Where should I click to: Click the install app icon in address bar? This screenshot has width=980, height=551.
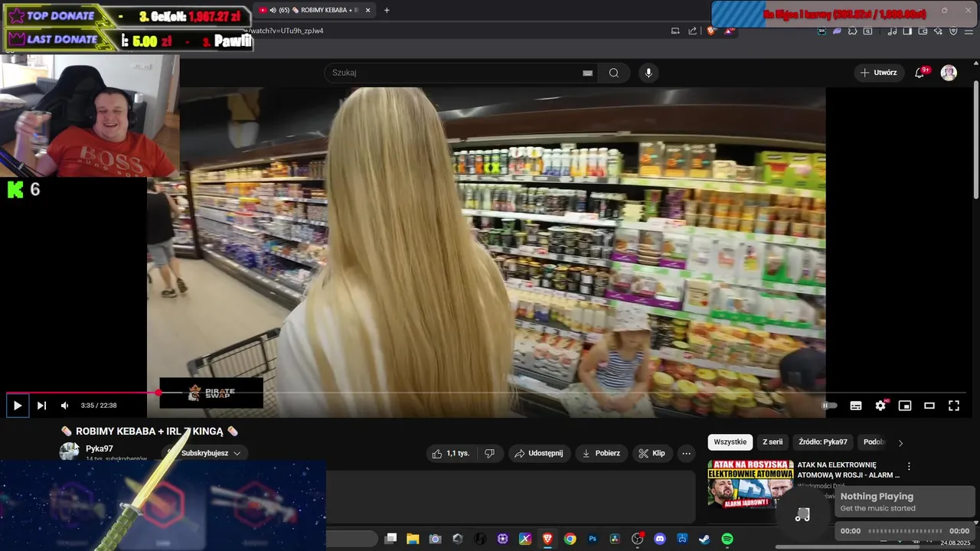[675, 31]
